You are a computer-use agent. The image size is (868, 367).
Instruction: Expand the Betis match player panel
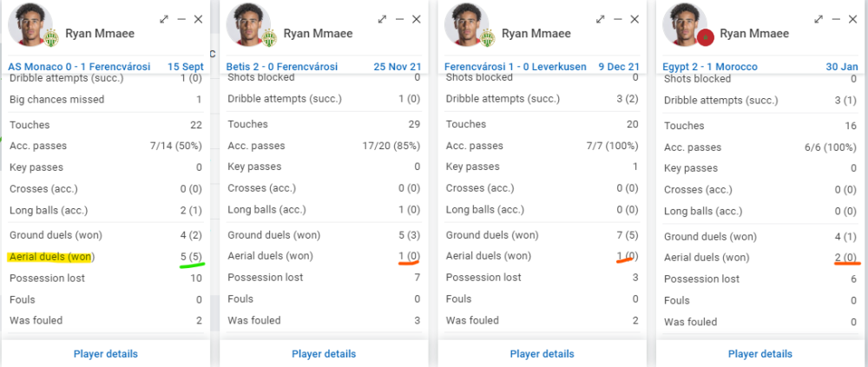click(x=382, y=19)
